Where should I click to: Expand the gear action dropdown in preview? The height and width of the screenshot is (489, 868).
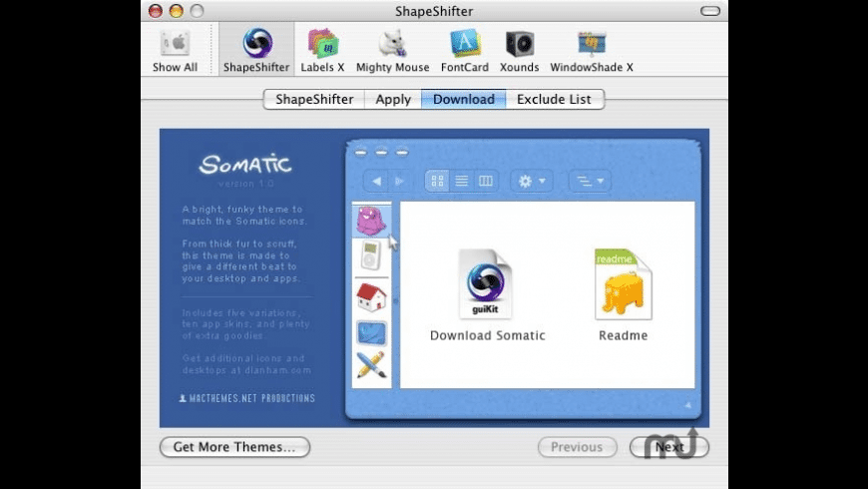pyautogui.click(x=532, y=181)
